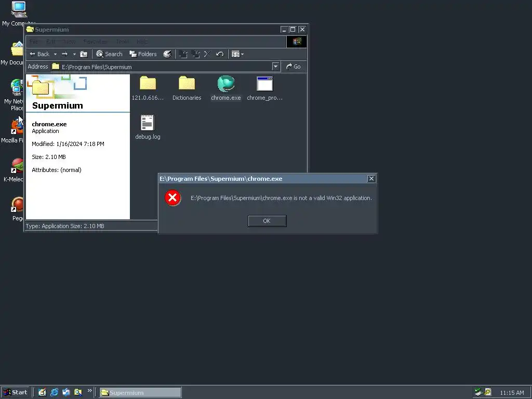Open the View menu

(70, 42)
